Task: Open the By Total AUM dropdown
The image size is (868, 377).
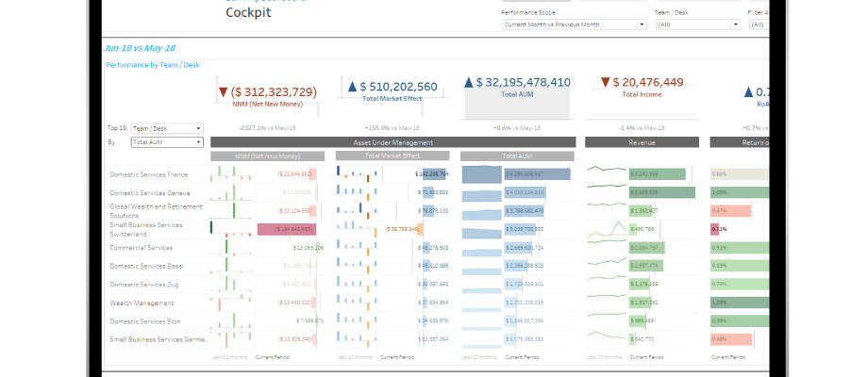Action: 166,142
